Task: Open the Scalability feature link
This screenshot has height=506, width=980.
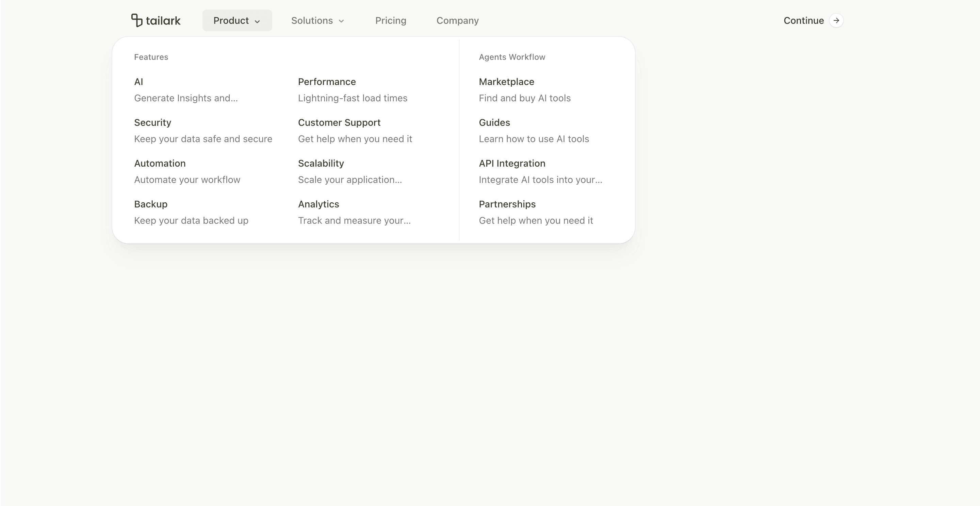Action: click(321, 163)
